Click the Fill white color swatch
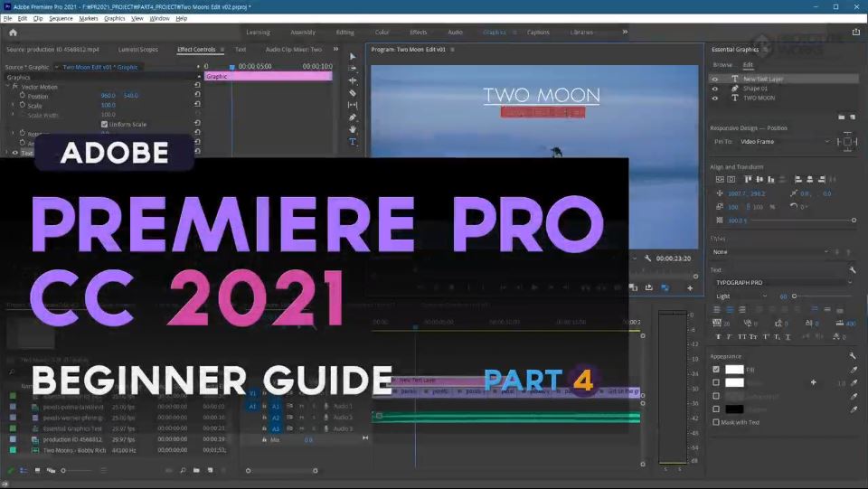868x489 pixels. pyautogui.click(x=734, y=369)
